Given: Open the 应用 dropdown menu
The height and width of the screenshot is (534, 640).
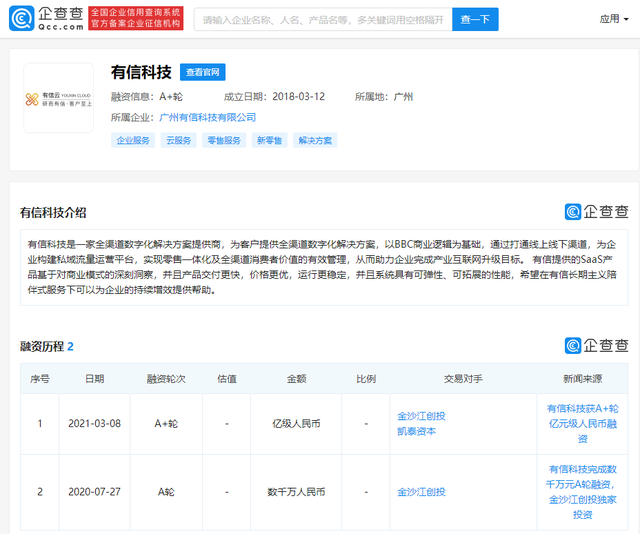Looking at the screenshot, I should point(613,19).
